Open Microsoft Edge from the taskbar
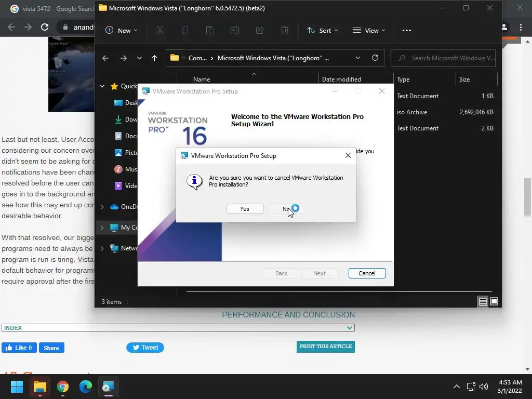Viewport: 532px width, 399px height. tap(86, 387)
